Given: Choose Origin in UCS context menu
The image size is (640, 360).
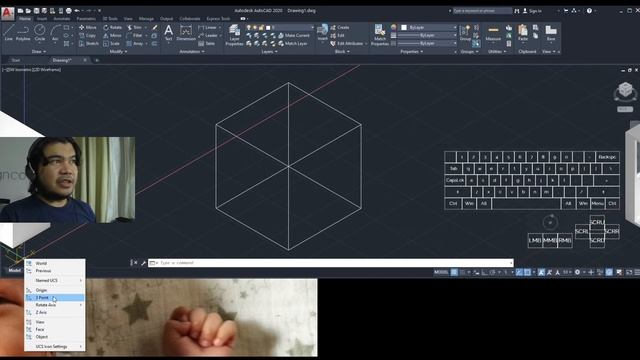Looking at the screenshot, I should click(x=55, y=290).
